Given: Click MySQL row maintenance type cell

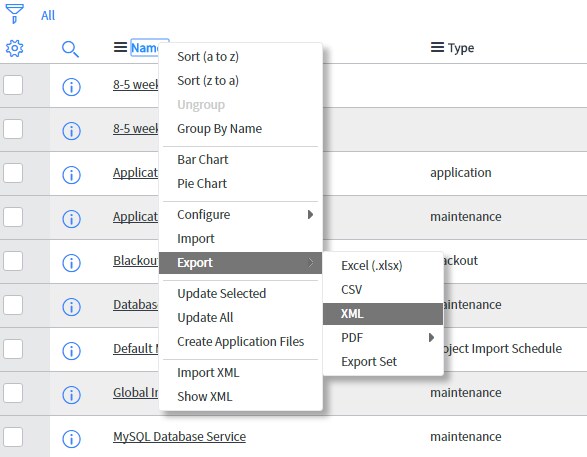Looking at the screenshot, I should coord(466,436).
